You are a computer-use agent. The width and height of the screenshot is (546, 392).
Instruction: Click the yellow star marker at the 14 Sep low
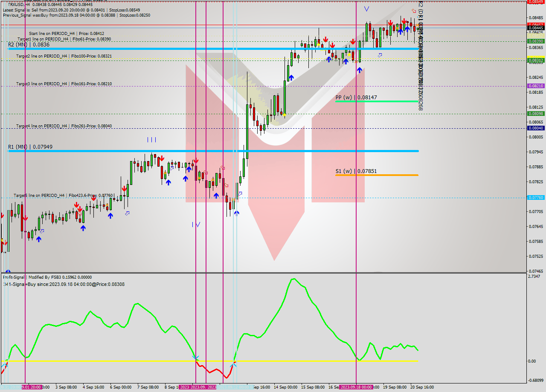point(284,115)
